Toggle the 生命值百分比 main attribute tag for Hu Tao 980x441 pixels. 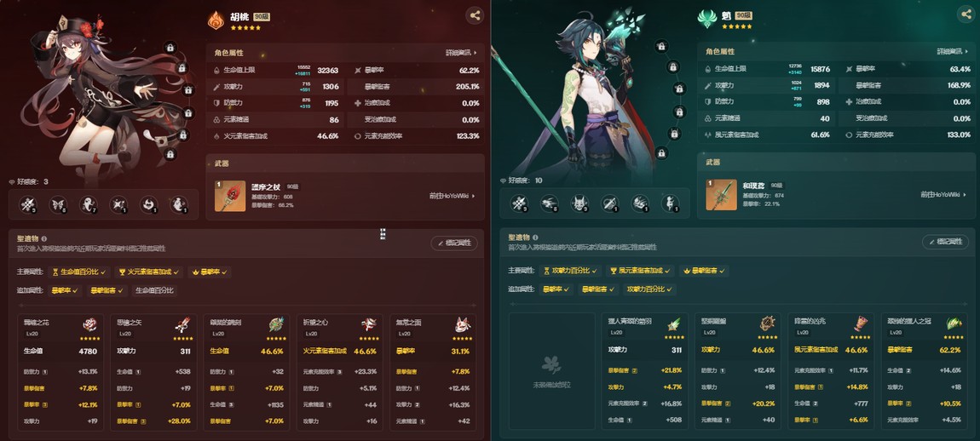click(x=81, y=272)
